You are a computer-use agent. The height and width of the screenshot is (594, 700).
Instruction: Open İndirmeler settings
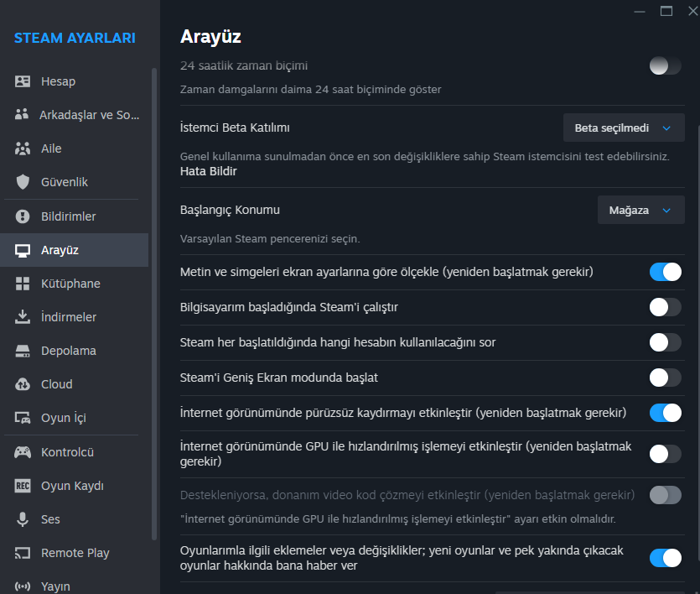point(74,317)
